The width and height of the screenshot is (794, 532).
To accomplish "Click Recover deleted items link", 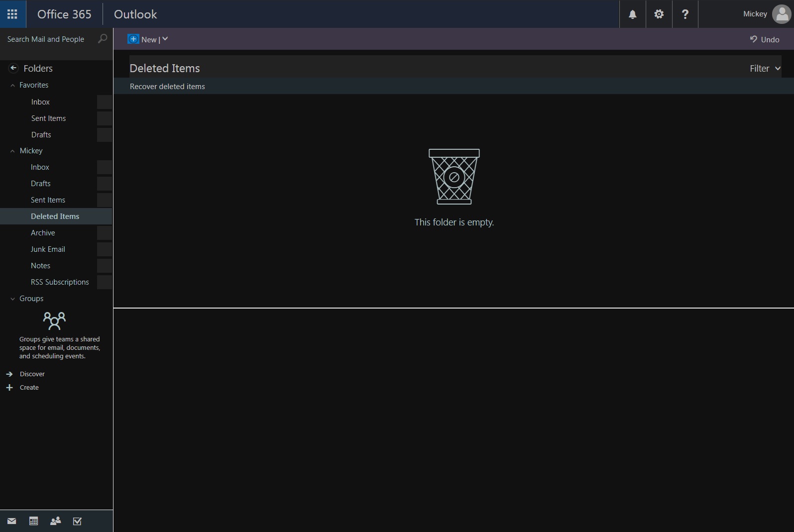I will click(x=167, y=87).
